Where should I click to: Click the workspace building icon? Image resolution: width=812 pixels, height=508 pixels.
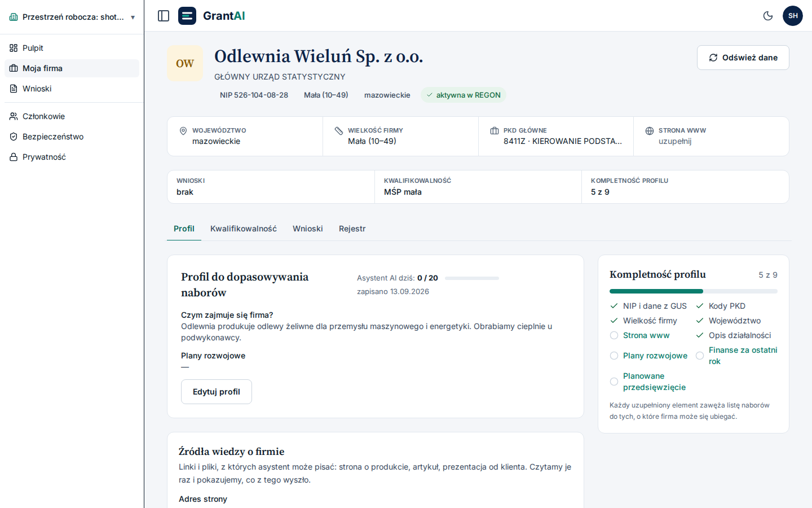point(14,17)
